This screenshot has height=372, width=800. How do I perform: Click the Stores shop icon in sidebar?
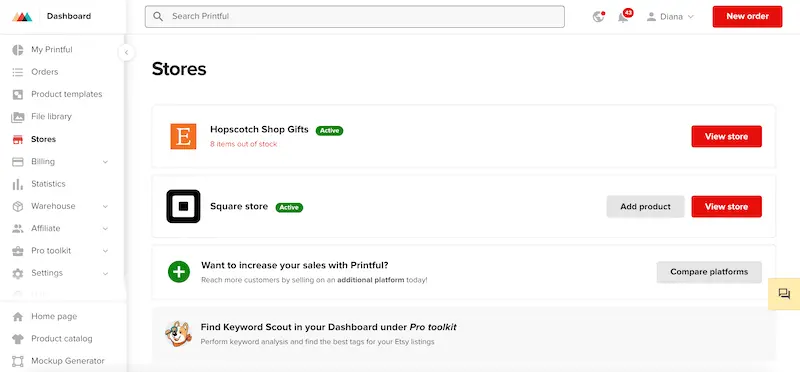coord(18,139)
